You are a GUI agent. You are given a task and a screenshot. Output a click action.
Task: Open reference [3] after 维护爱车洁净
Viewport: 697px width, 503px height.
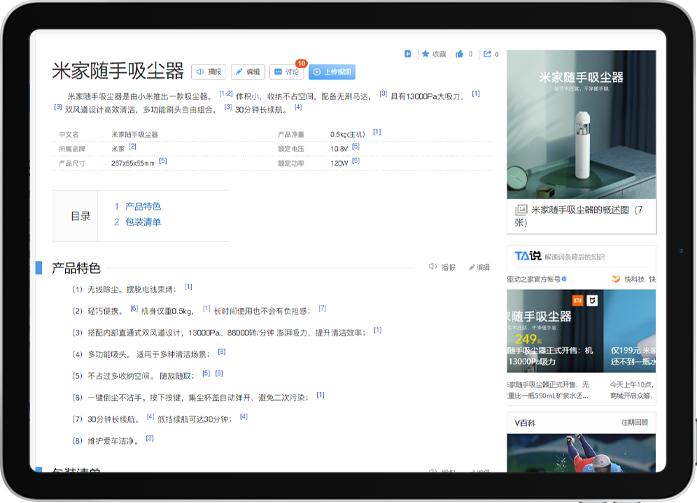tap(150, 438)
